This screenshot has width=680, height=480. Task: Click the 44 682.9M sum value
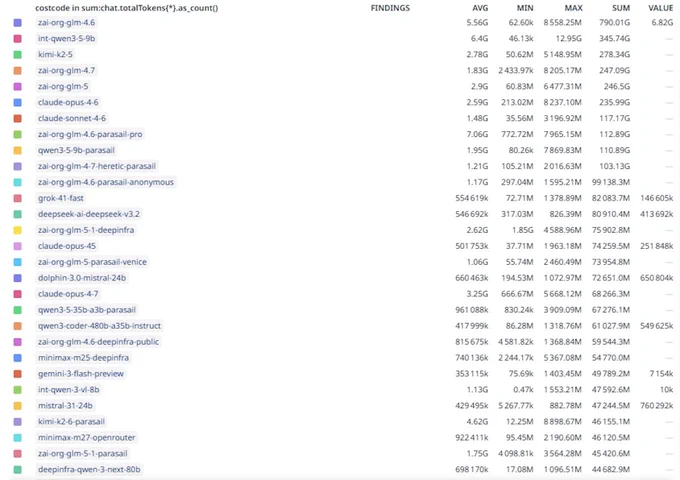tap(611, 470)
